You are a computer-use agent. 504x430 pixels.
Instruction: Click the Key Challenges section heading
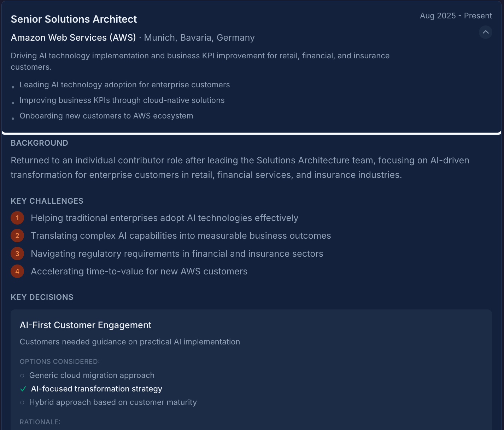click(x=47, y=201)
